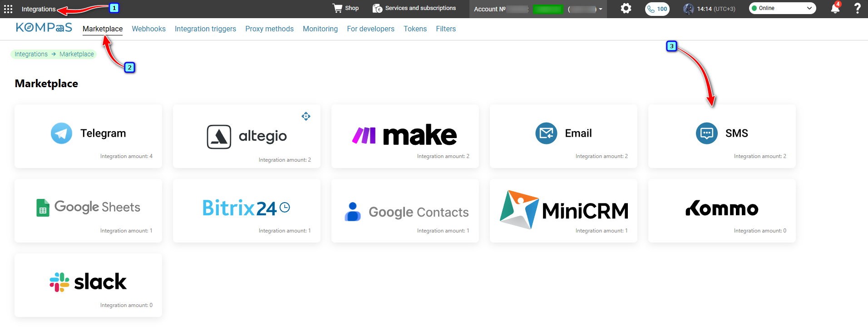Open the apps grid menu icon
Screen dimensions: 868x327
tap(8, 9)
